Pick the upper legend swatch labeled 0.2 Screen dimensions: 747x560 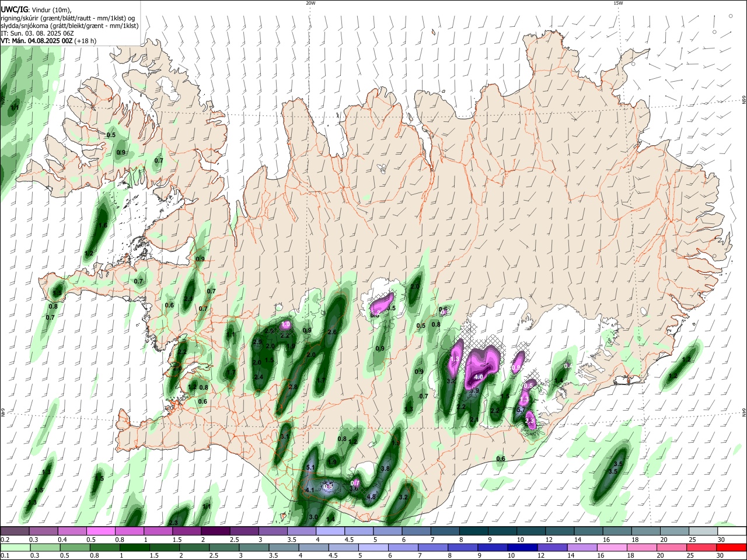15,531
